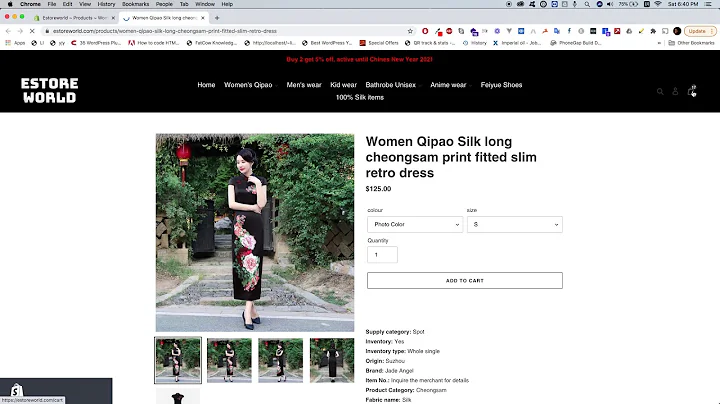This screenshot has width=720, height=404.
Task: Go to the Home navigation link
Action: [x=206, y=85]
